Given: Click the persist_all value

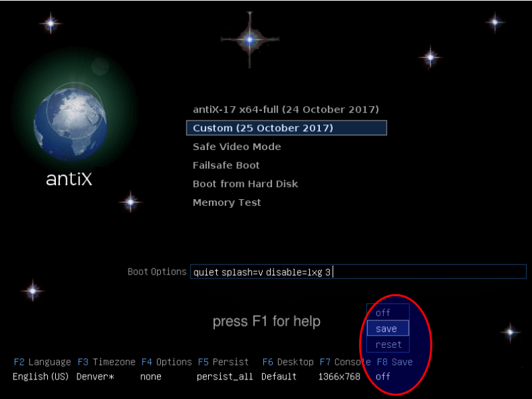Looking at the screenshot, I should point(225,377).
